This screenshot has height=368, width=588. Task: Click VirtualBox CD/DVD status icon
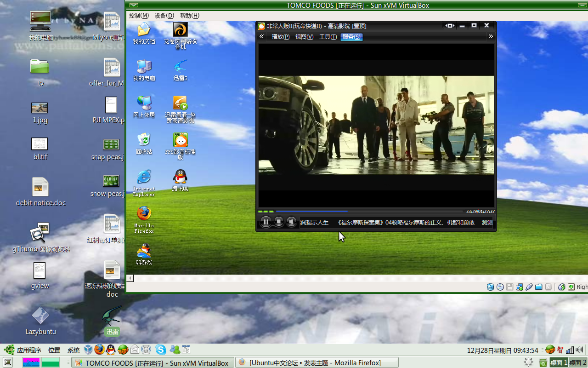pos(500,287)
